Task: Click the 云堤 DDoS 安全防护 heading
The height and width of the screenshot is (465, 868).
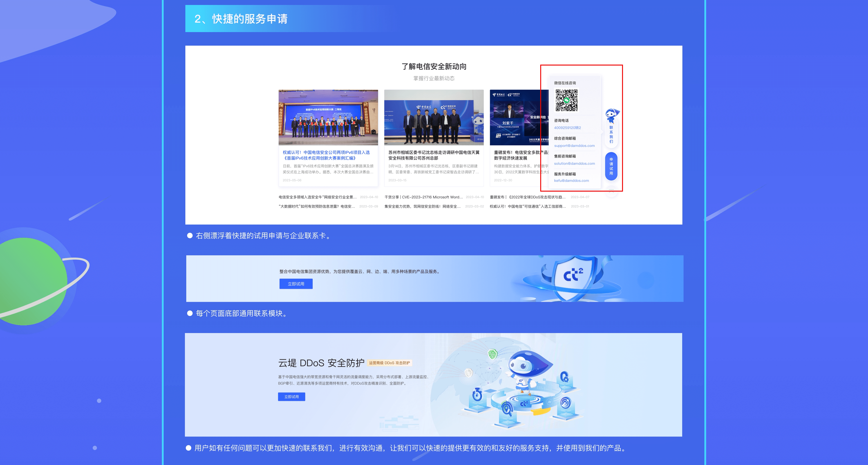Action: pyautogui.click(x=321, y=363)
